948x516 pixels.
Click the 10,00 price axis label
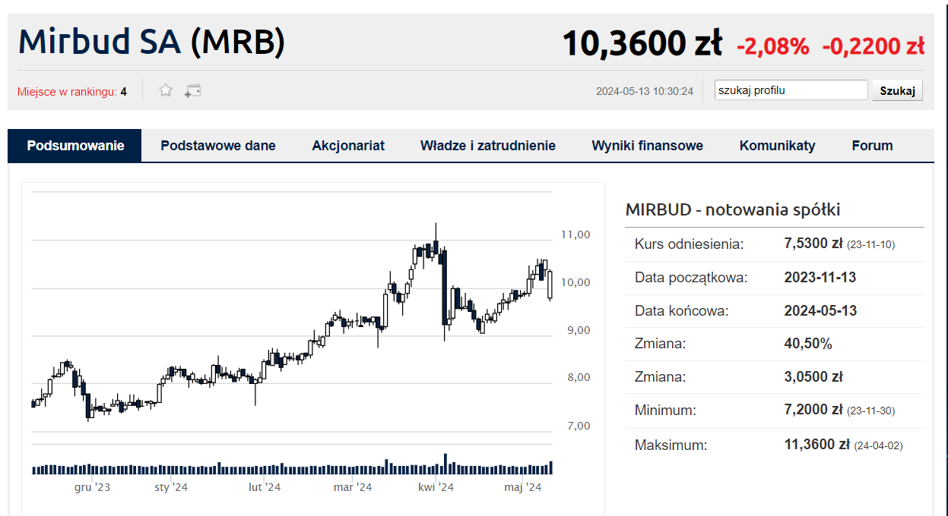[x=576, y=282]
